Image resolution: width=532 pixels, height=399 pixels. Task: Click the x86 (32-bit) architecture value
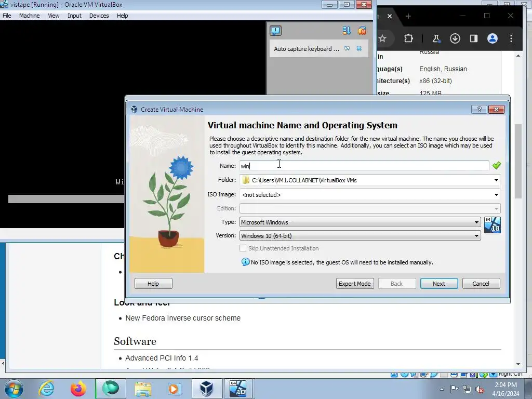pyautogui.click(x=435, y=81)
